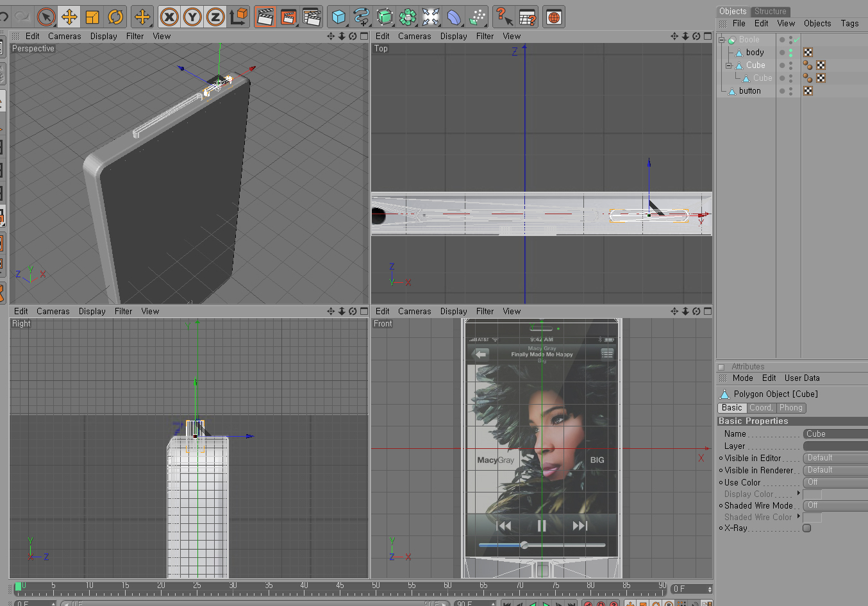The image size is (868, 606).
Task: Toggle body visibility dots
Action: pos(790,53)
